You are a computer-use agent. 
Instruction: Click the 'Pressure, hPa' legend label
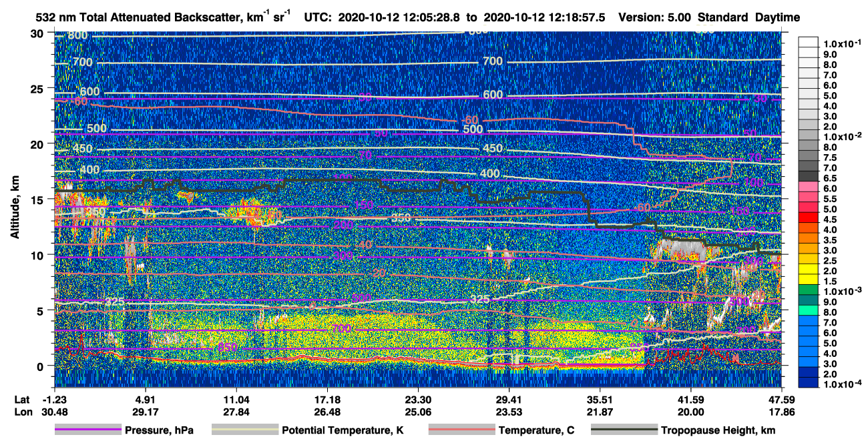159,431
